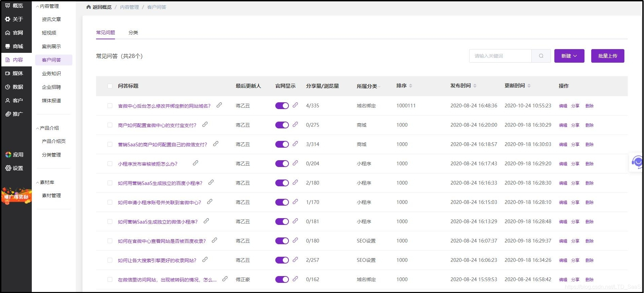Tick checkbox for 支付宝支付 question row

click(x=110, y=125)
